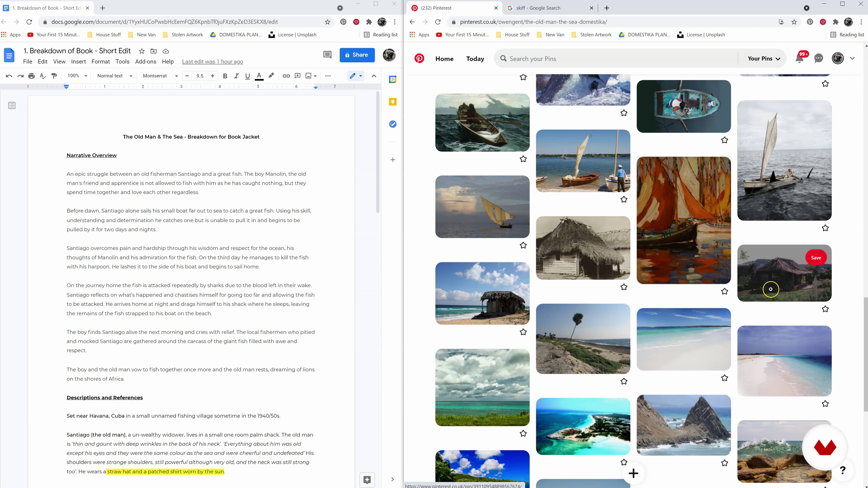868x488 pixels.
Task: Click the Add comment icon in toolbar
Action: (297, 76)
